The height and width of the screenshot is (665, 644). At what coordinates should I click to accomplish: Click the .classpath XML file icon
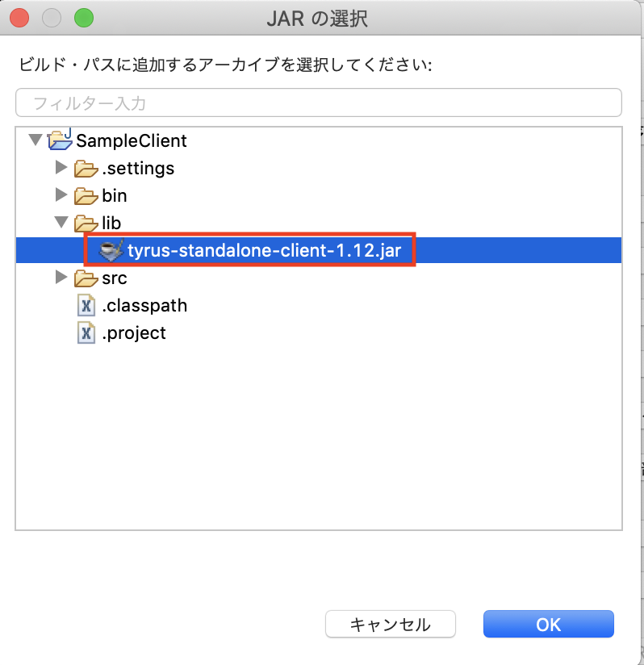coord(86,305)
